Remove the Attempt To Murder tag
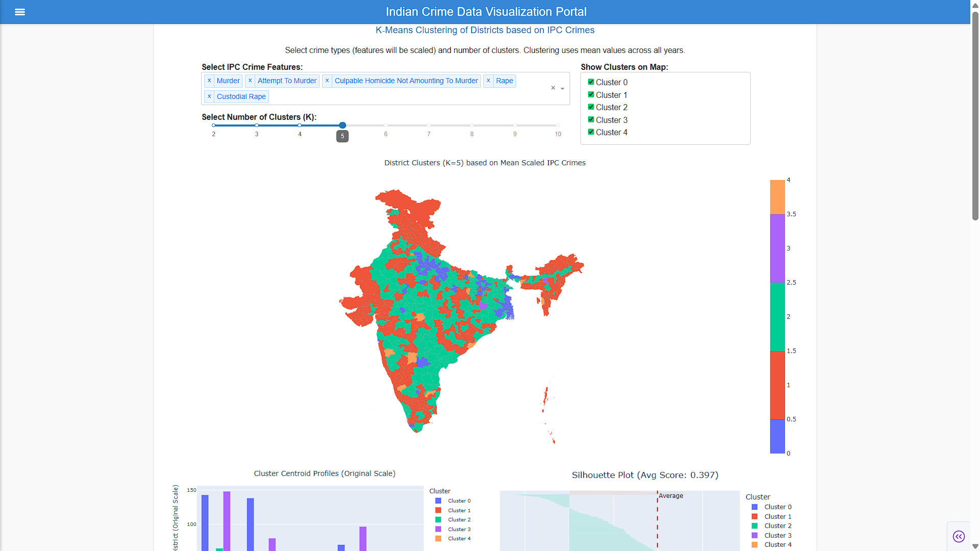 tap(250, 81)
